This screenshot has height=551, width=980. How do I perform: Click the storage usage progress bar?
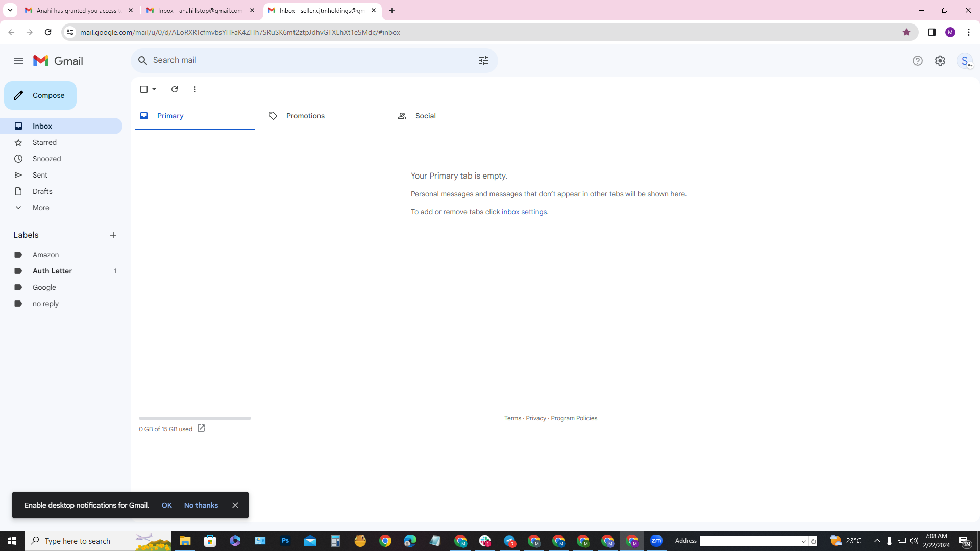tap(195, 418)
